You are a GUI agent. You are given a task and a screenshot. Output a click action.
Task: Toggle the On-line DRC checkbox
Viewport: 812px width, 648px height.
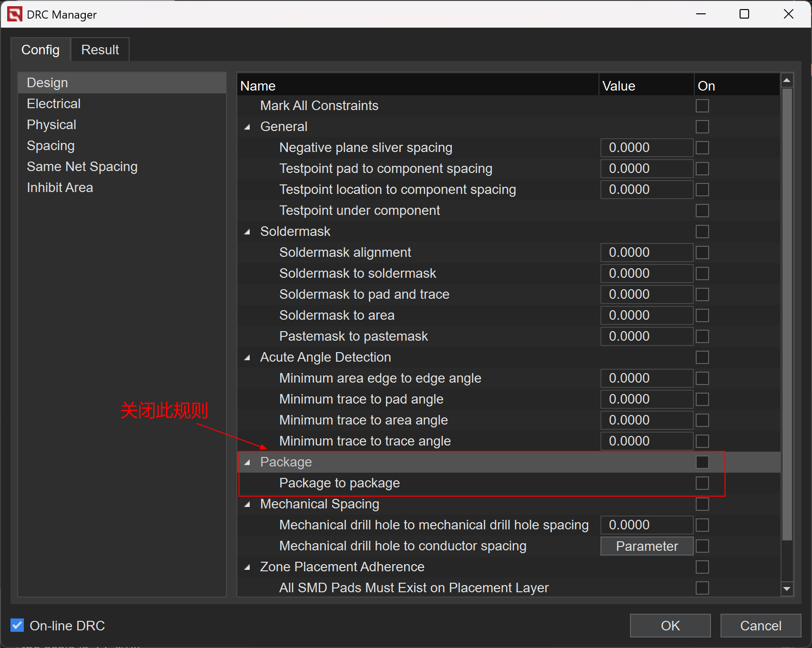pos(17,625)
